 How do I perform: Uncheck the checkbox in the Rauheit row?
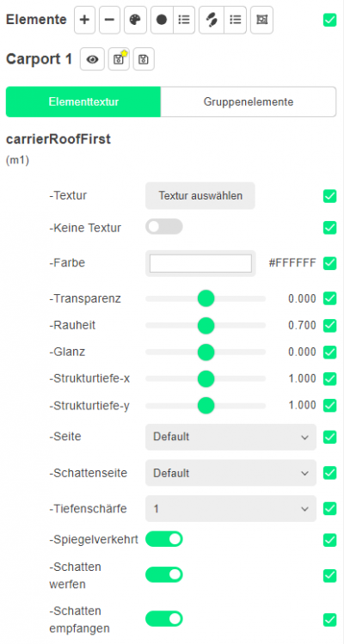point(330,326)
